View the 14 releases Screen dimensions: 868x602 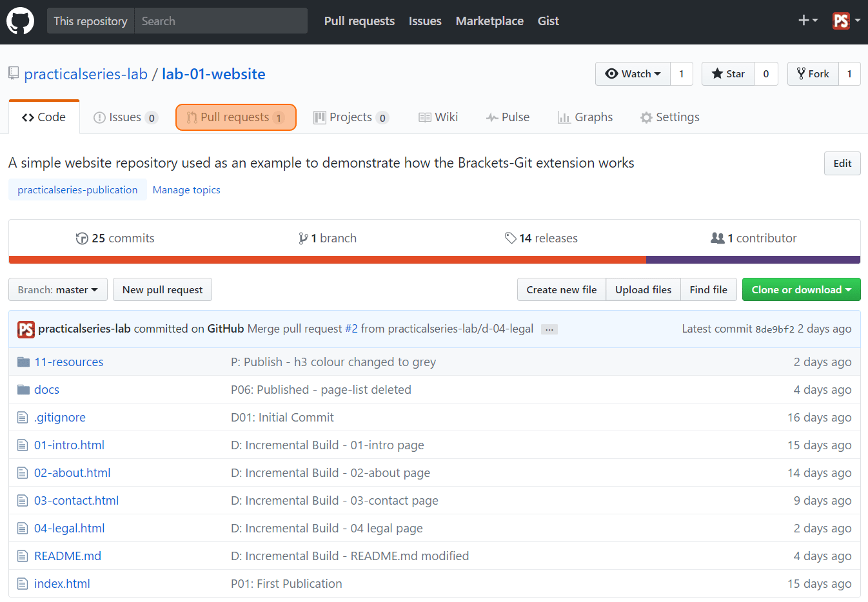[x=541, y=238]
